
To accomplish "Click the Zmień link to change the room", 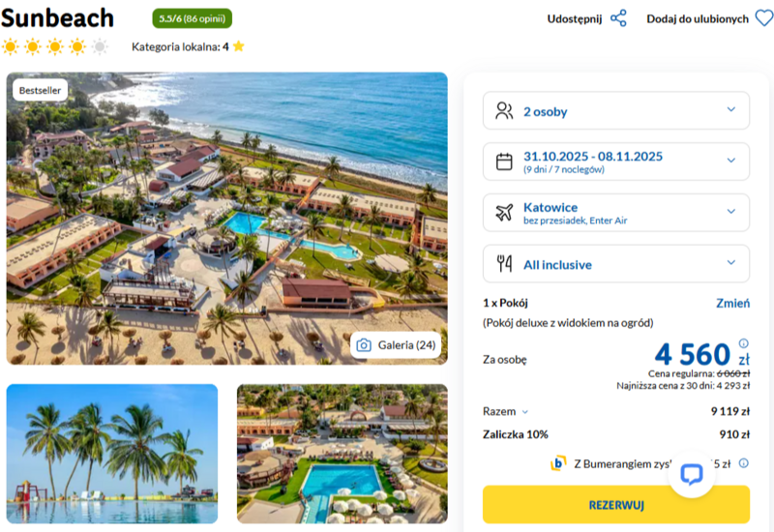I will click(x=732, y=303).
